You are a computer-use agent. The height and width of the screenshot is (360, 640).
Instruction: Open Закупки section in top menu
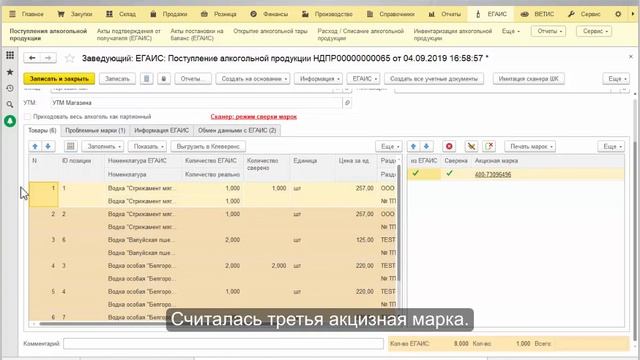coord(76,14)
